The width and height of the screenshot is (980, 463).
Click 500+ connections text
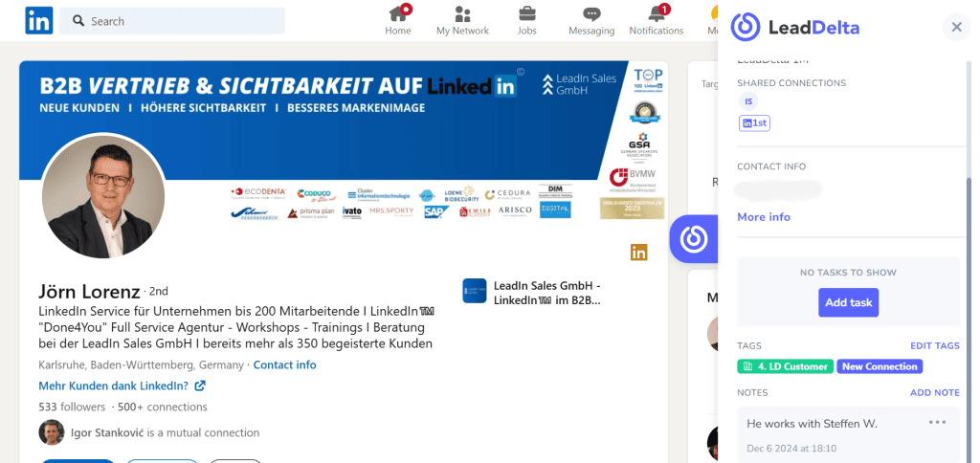(163, 407)
